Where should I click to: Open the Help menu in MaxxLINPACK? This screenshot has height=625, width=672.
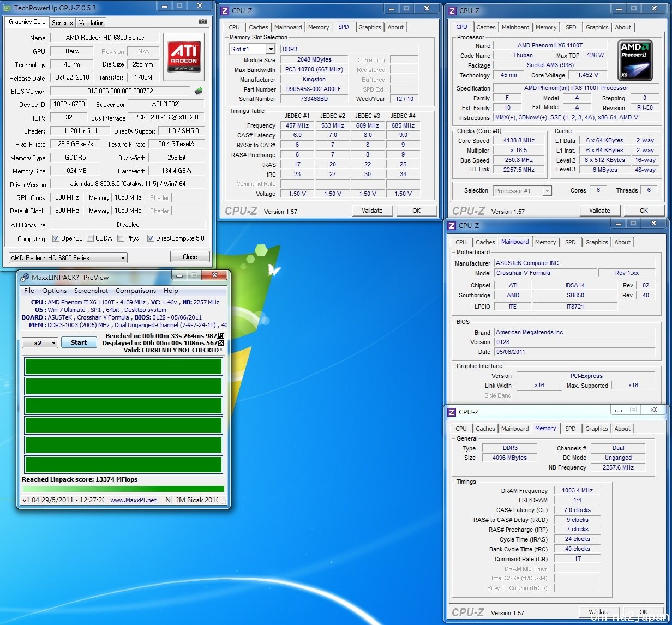pyautogui.click(x=171, y=291)
